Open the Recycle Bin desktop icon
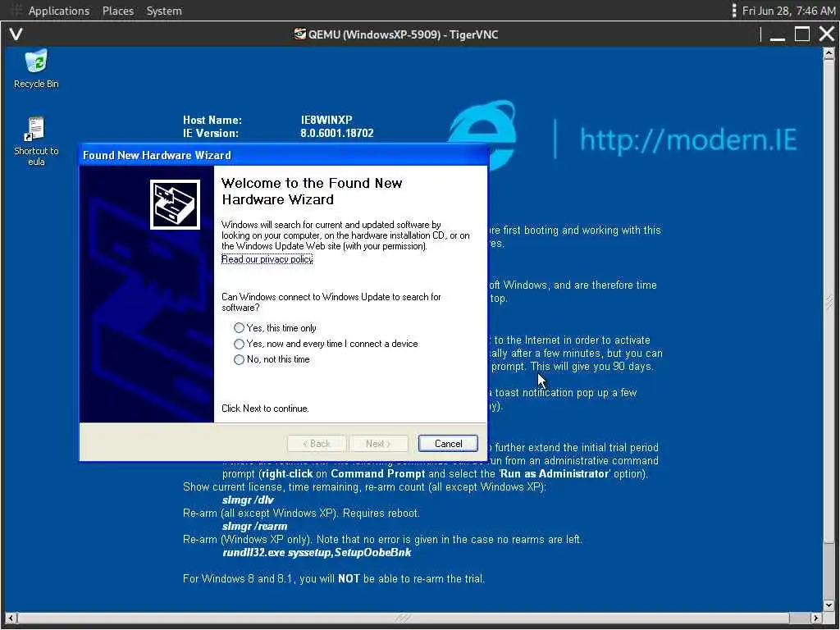The image size is (840, 630). tap(36, 69)
